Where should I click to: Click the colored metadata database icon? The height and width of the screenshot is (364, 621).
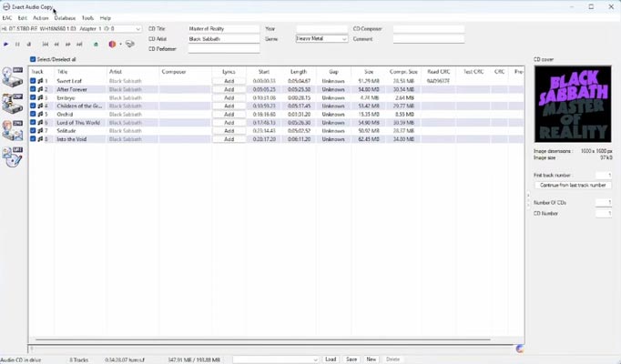[112, 44]
